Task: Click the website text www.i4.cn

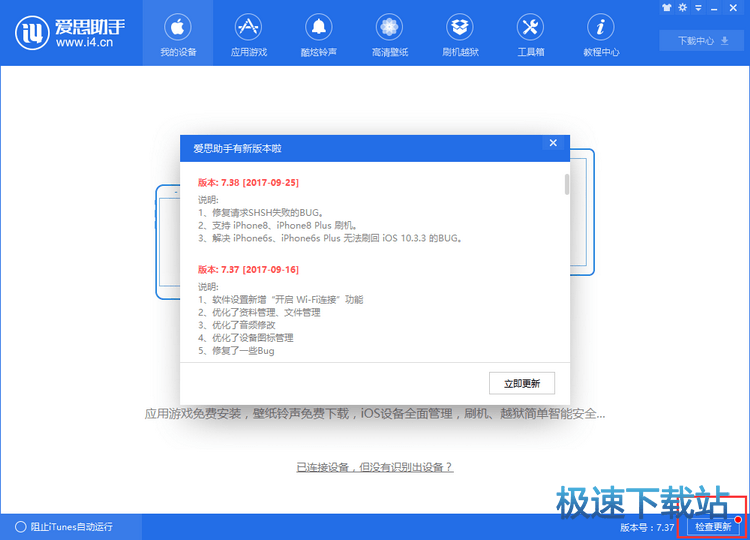Action: coord(84,43)
